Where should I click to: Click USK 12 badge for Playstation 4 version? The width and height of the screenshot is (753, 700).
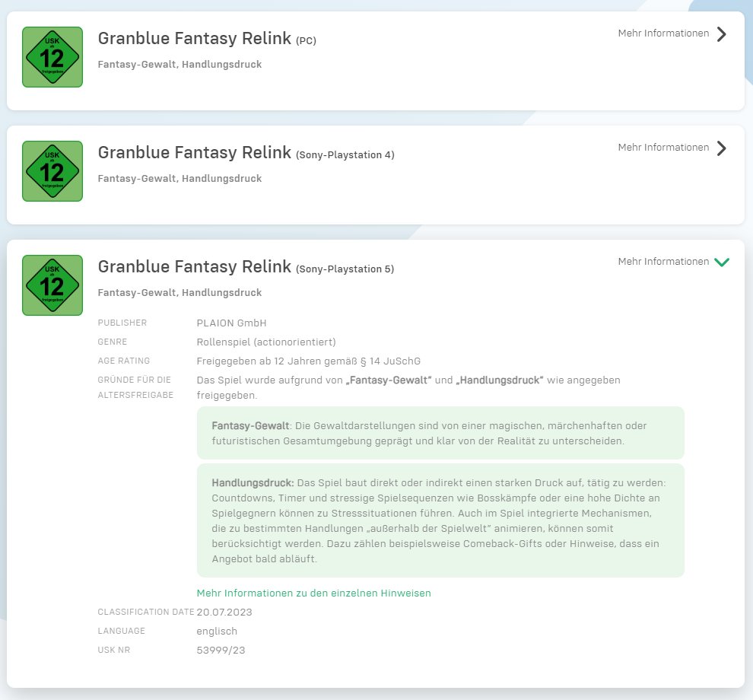pyautogui.click(x=52, y=171)
